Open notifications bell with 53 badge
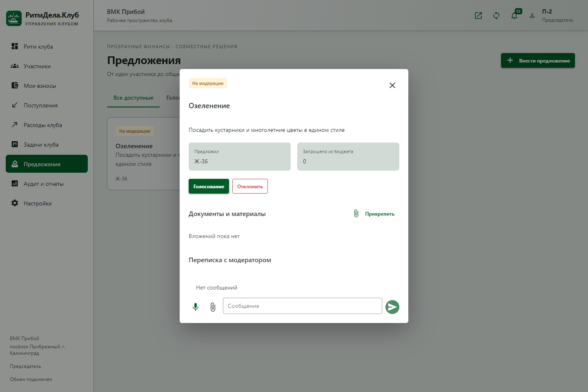Image resolution: width=588 pixels, height=392 pixels. [x=514, y=16]
